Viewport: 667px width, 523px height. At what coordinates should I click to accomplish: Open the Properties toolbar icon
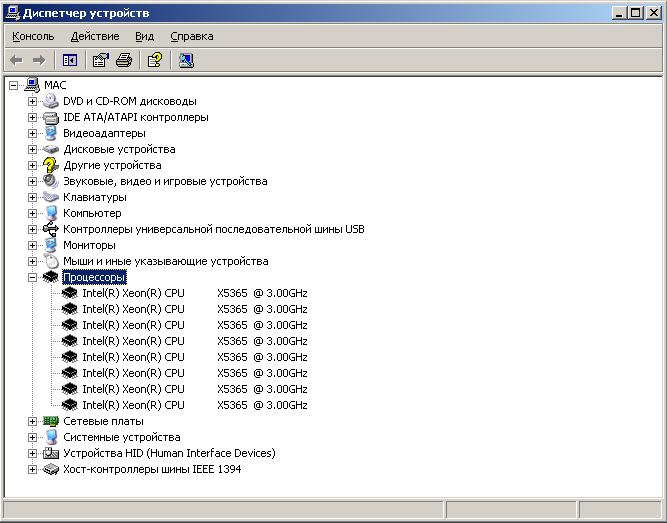101,60
